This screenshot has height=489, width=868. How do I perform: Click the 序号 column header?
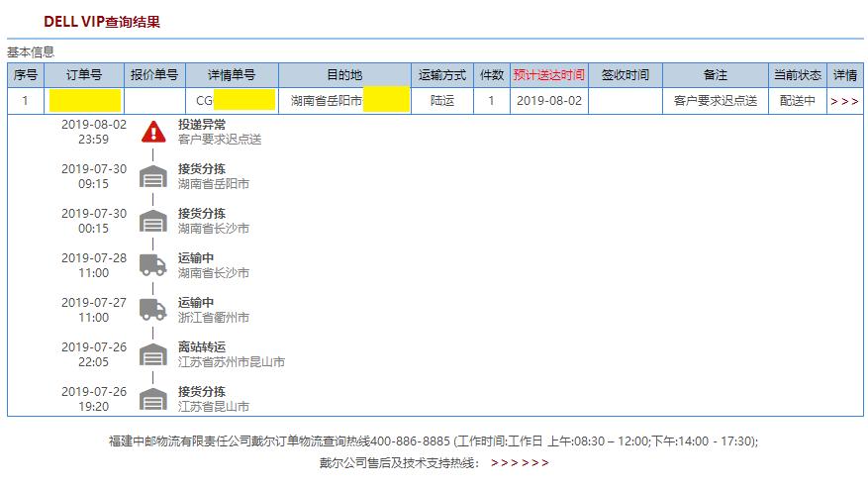pos(26,75)
